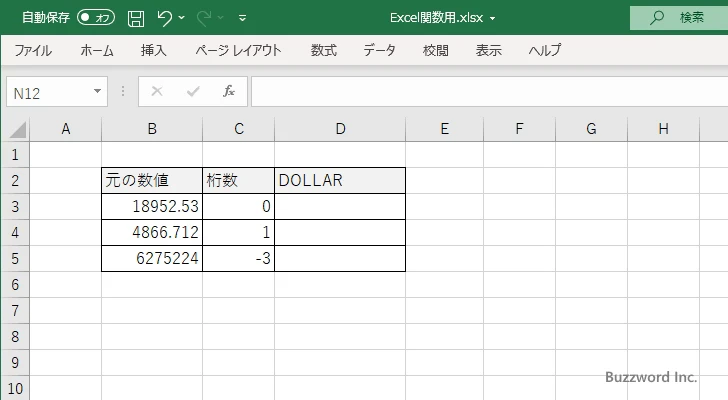
Task: Click the search box magnifier field
Action: 679,18
